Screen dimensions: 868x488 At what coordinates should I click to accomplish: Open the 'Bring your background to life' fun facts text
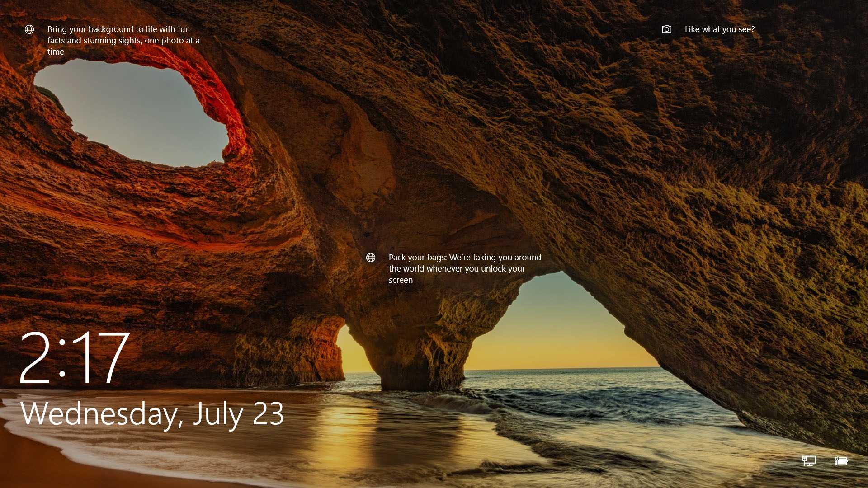[x=123, y=40]
